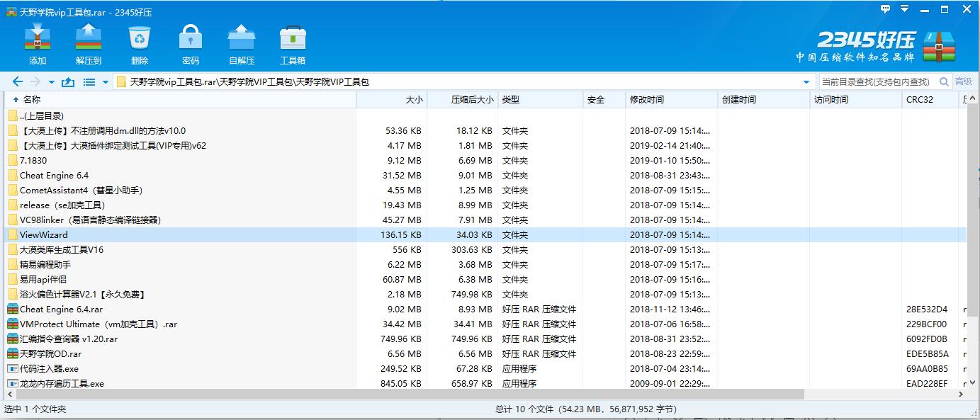Sort by 大小 column header
The height and width of the screenshot is (420, 980).
[x=392, y=100]
